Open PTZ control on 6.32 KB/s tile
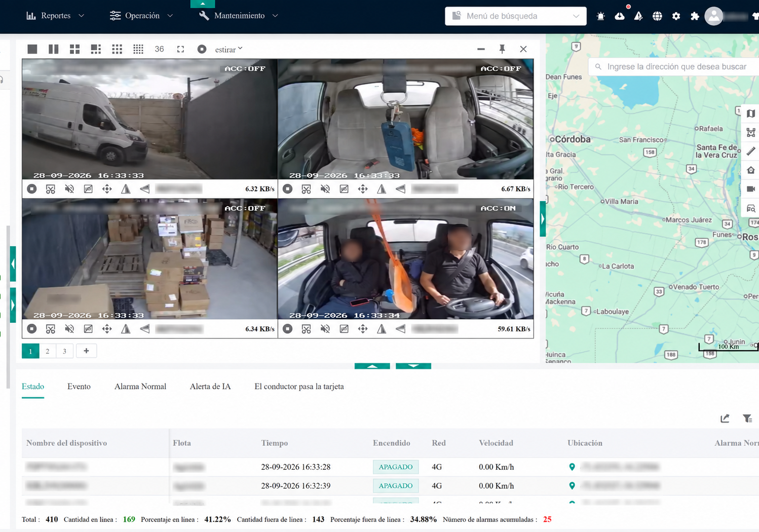This screenshot has height=532, width=759. 107,189
